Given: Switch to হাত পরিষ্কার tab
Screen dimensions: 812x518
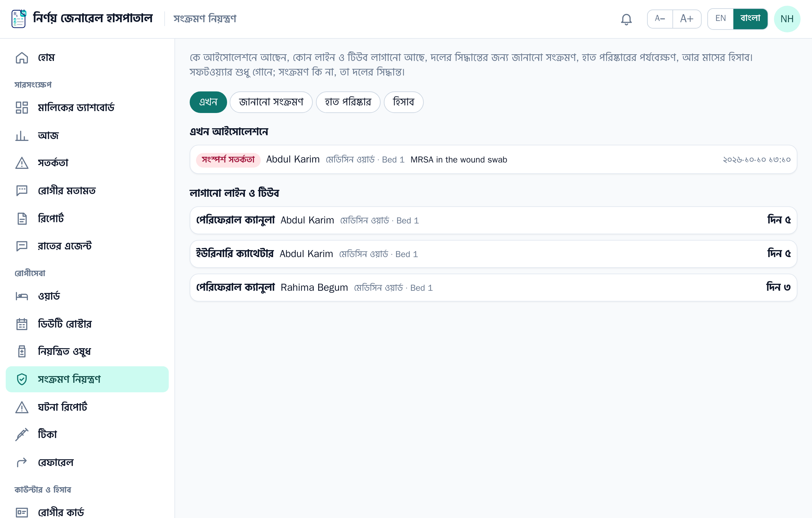Looking at the screenshot, I should pyautogui.click(x=348, y=102).
